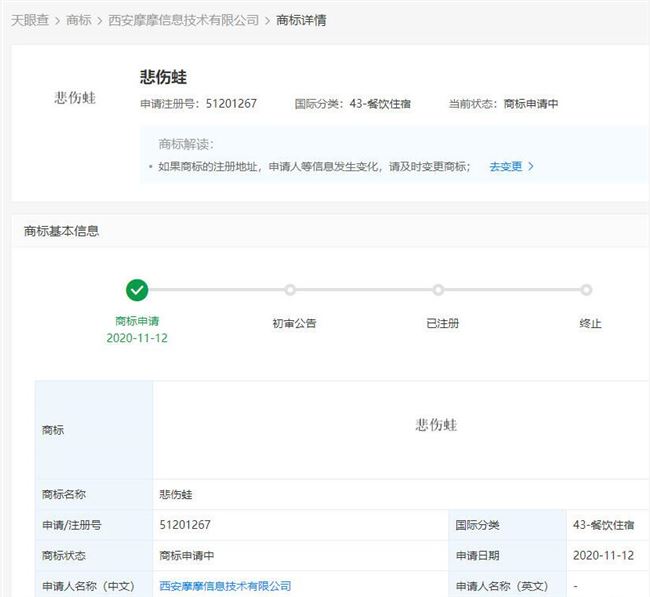The image size is (650, 597).
Task: Click the 商标申请中 cell in 商标状态 row
Action: (301, 556)
